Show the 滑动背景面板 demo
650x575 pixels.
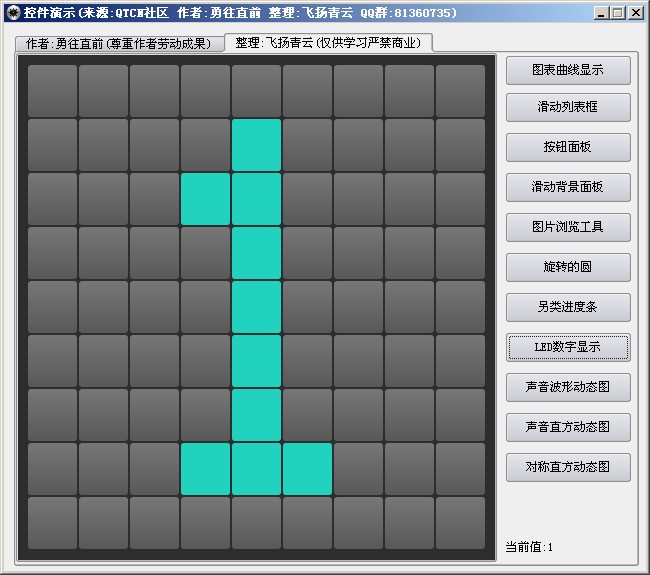click(x=568, y=187)
